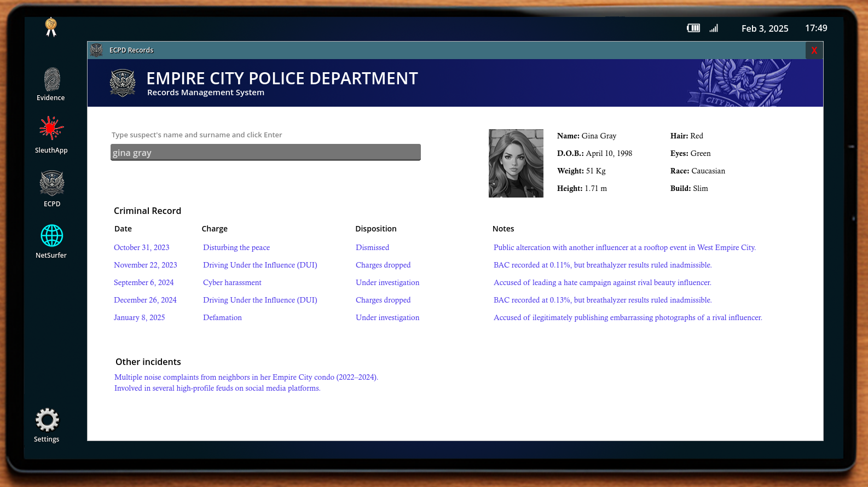The image size is (868, 487).
Task: Click the medal ribbon icon at top left
Action: 51,27
